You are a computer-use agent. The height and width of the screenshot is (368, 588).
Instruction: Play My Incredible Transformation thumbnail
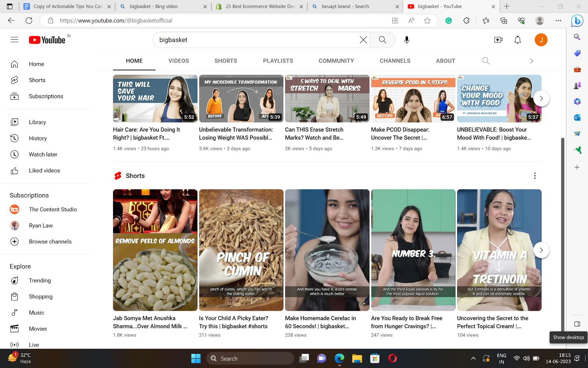(x=241, y=99)
